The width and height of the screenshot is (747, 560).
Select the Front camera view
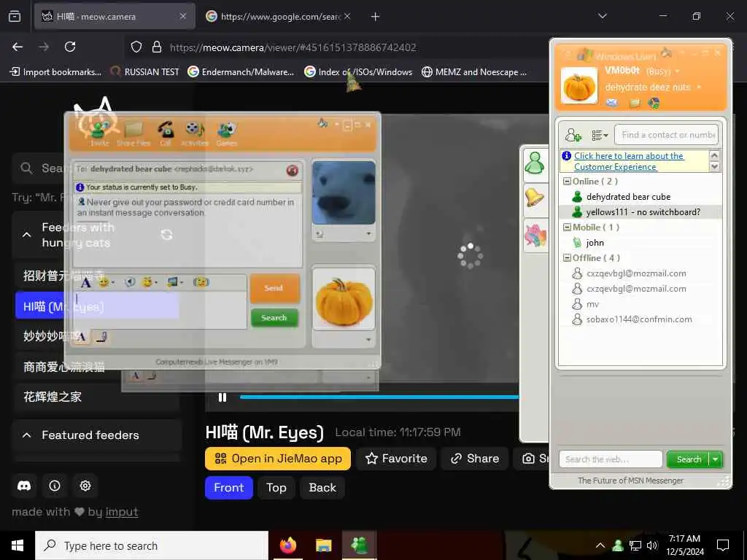pyautogui.click(x=229, y=488)
